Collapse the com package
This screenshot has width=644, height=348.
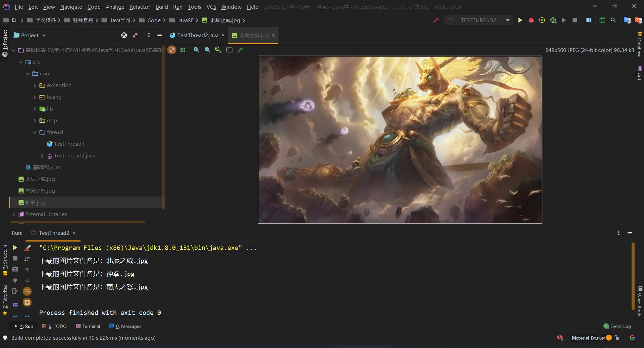(28, 74)
